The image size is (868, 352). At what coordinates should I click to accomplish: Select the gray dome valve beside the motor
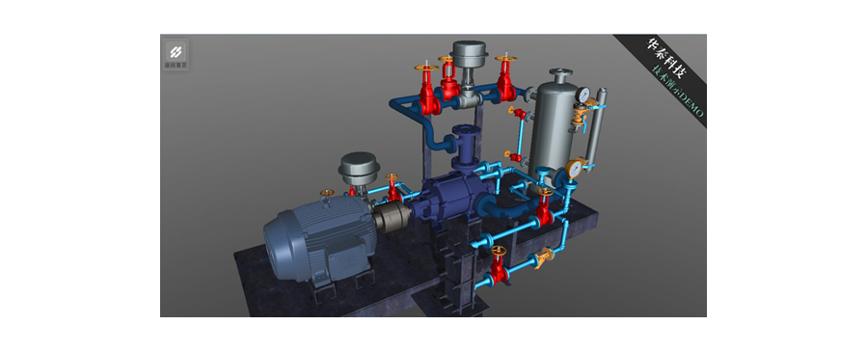(x=359, y=169)
